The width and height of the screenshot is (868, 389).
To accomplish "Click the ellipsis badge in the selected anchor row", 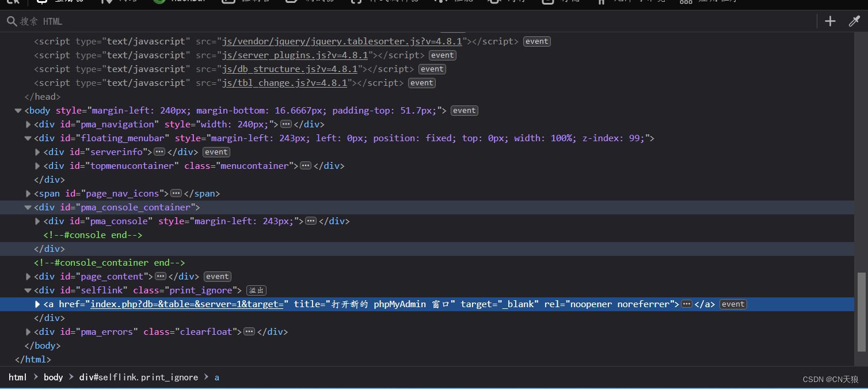I will [x=687, y=304].
